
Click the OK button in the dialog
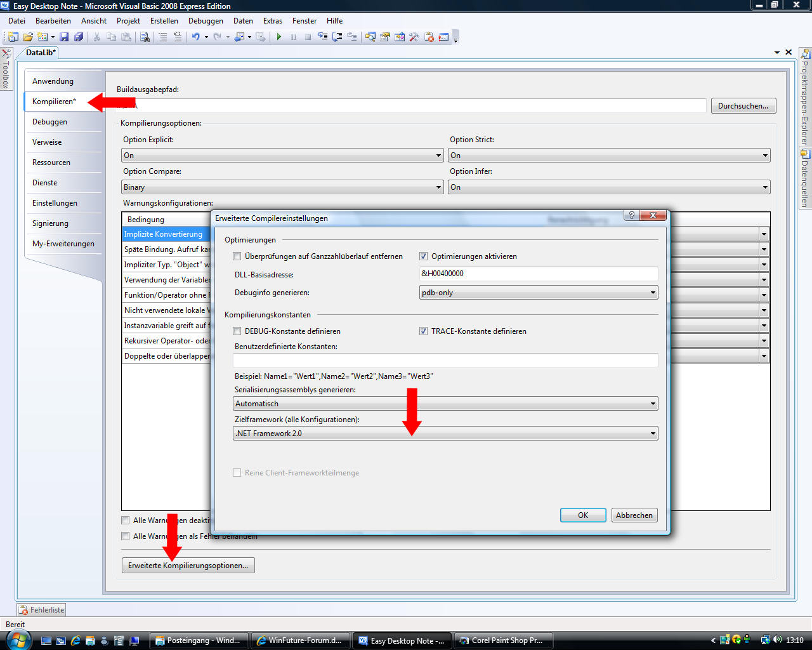pyautogui.click(x=582, y=515)
